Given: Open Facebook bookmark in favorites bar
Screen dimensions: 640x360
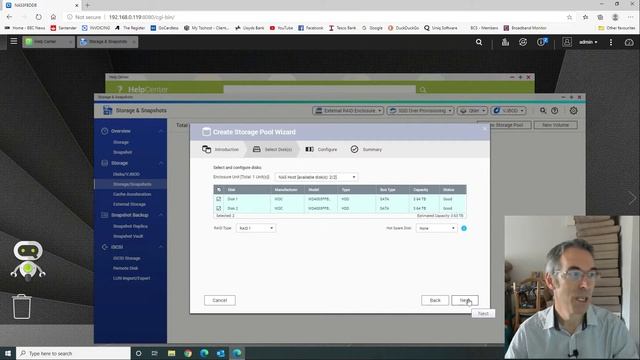Looking at the screenshot, I should pyautogui.click(x=311, y=28).
